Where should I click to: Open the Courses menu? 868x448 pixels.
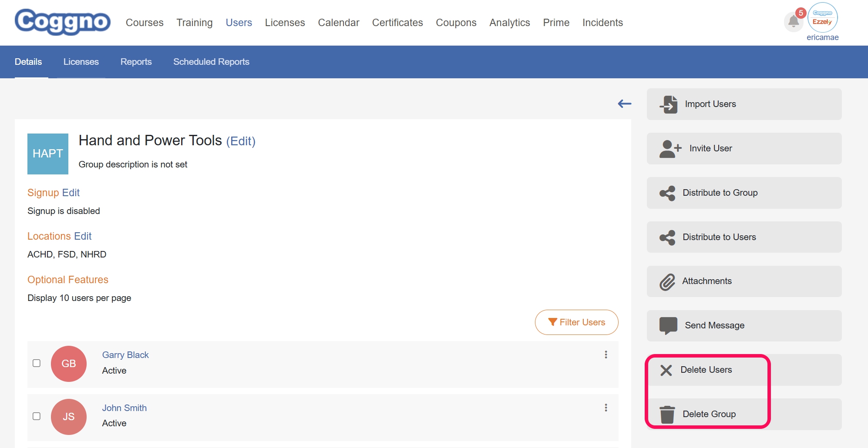coord(145,23)
